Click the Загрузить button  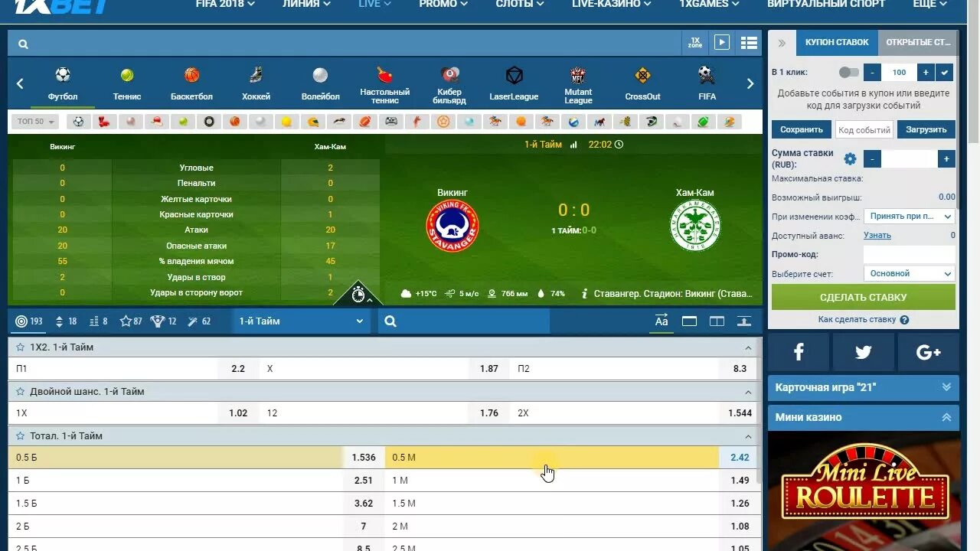pos(926,130)
